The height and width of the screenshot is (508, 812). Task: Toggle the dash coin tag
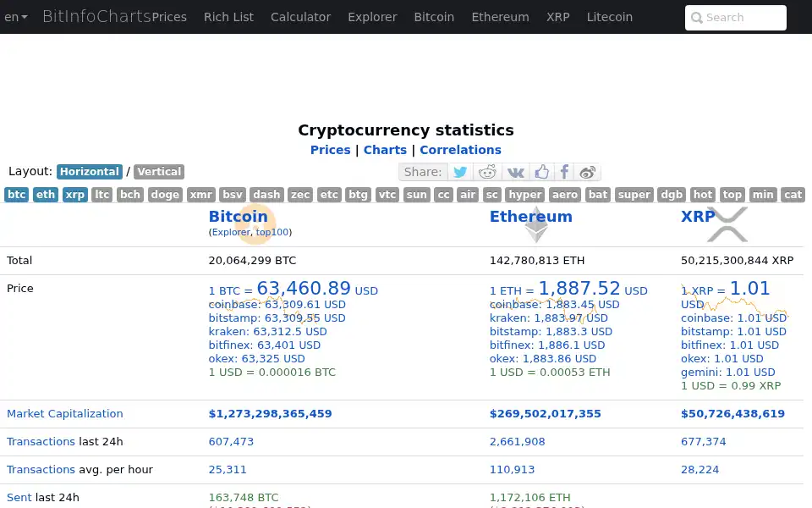[x=266, y=195]
